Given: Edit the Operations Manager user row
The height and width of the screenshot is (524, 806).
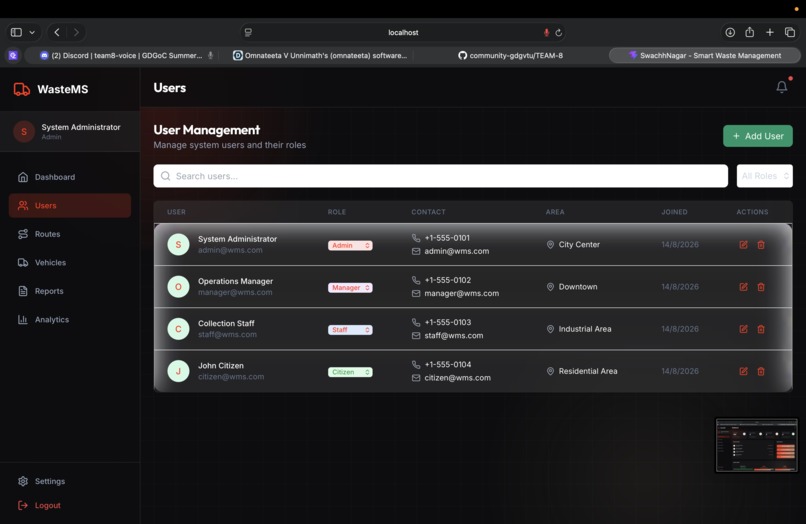Looking at the screenshot, I should pyautogui.click(x=743, y=287).
